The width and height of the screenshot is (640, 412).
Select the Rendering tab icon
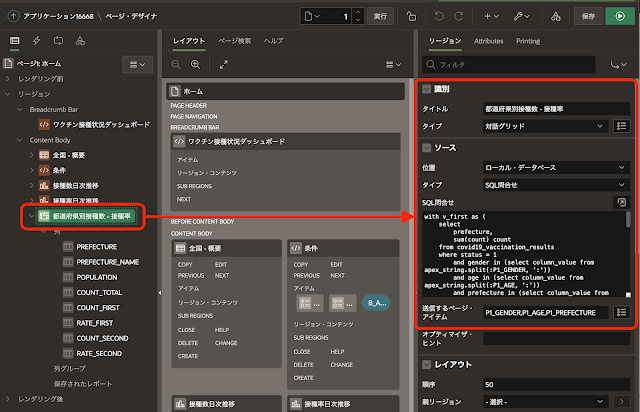(15, 40)
